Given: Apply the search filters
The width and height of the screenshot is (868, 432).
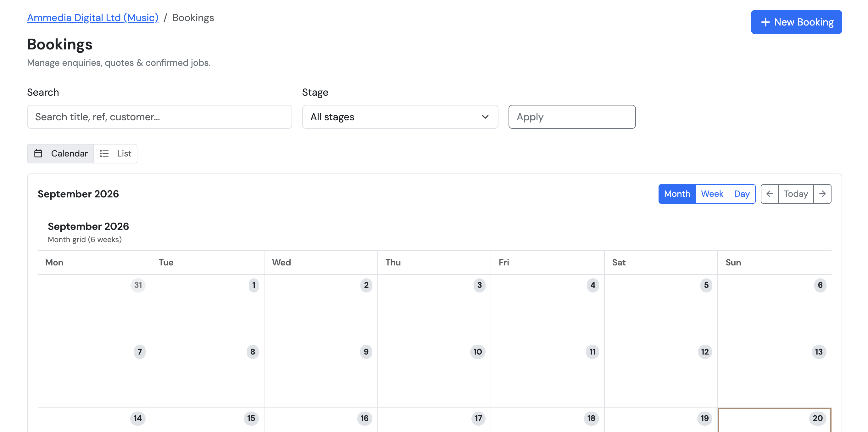Looking at the screenshot, I should click(x=572, y=117).
